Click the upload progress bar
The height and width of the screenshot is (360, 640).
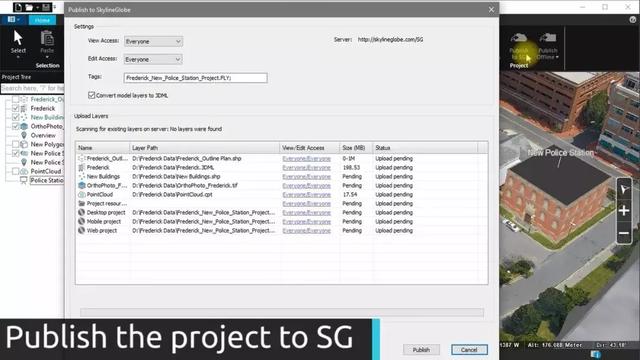[282, 313]
